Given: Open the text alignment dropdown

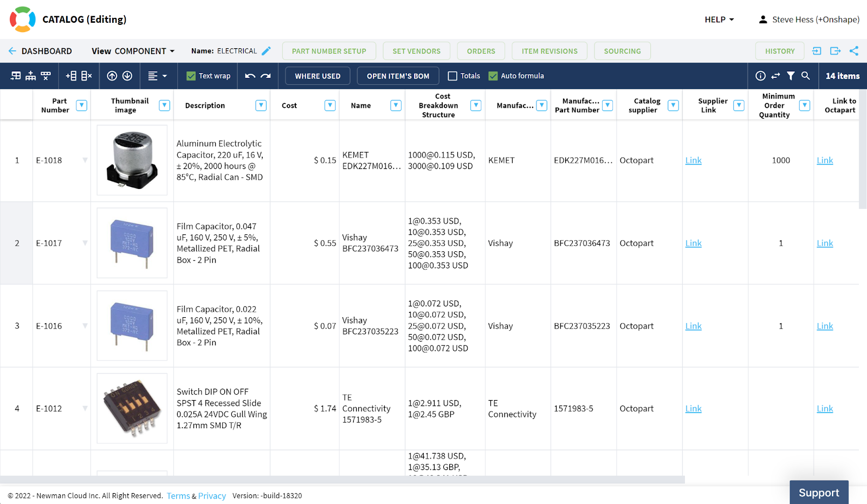Looking at the screenshot, I should pos(157,76).
